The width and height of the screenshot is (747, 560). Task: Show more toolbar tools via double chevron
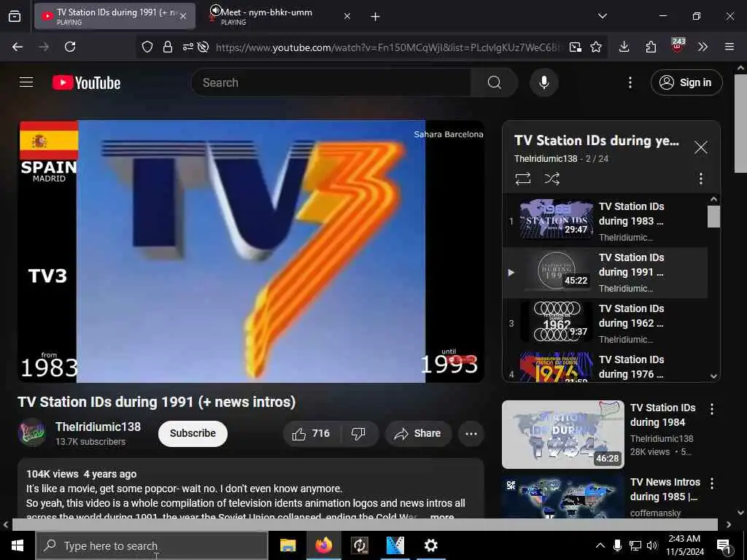click(703, 47)
